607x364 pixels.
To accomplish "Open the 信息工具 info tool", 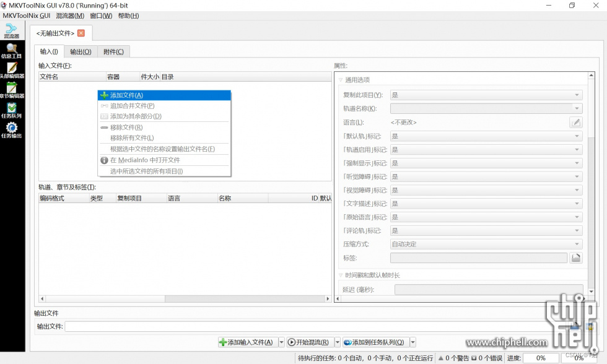I will pos(12,51).
